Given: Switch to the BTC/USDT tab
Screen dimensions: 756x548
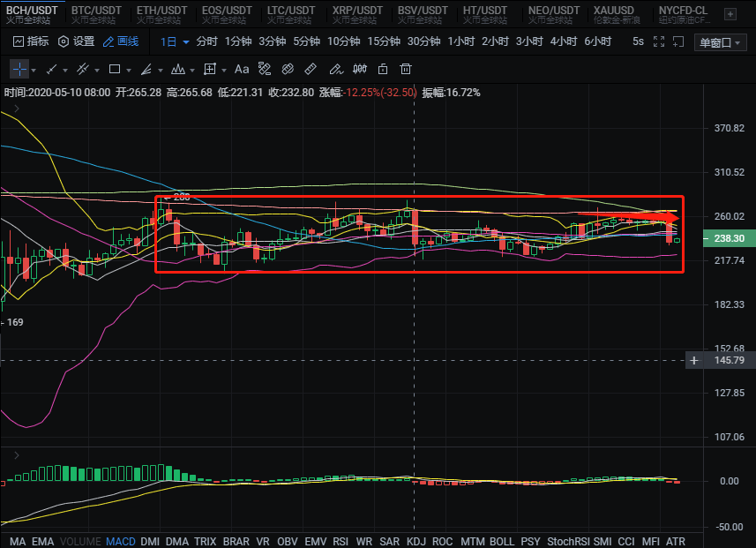Looking at the screenshot, I should [97, 11].
